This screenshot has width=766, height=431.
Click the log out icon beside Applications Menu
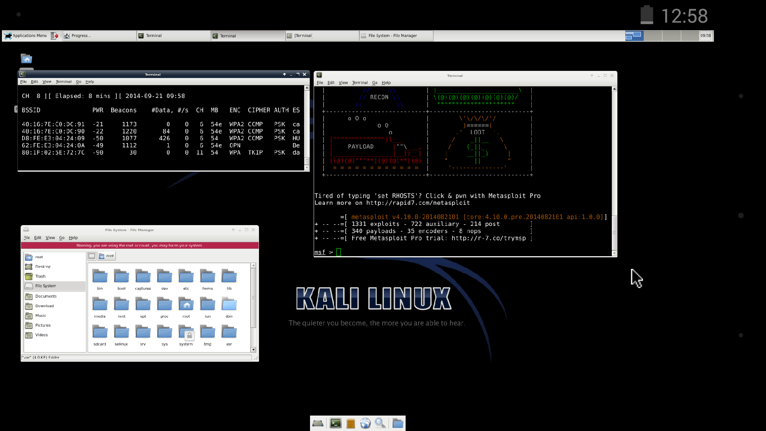click(x=54, y=36)
